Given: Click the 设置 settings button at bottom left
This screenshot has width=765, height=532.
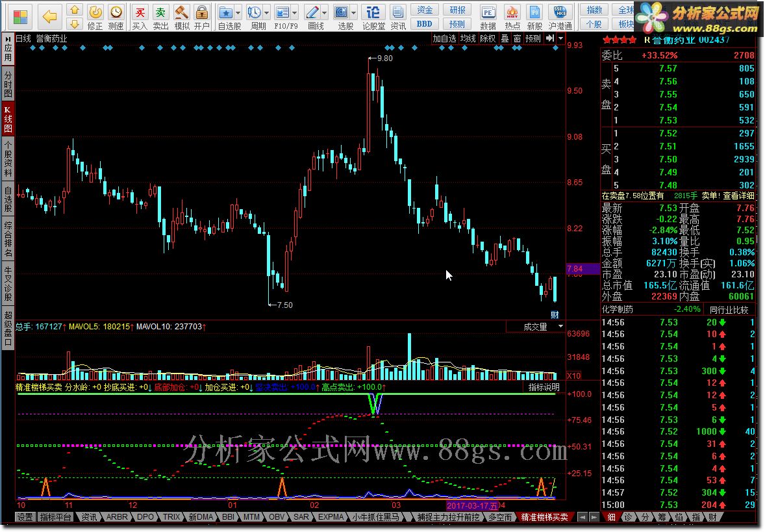Looking at the screenshot, I should 25,517.
